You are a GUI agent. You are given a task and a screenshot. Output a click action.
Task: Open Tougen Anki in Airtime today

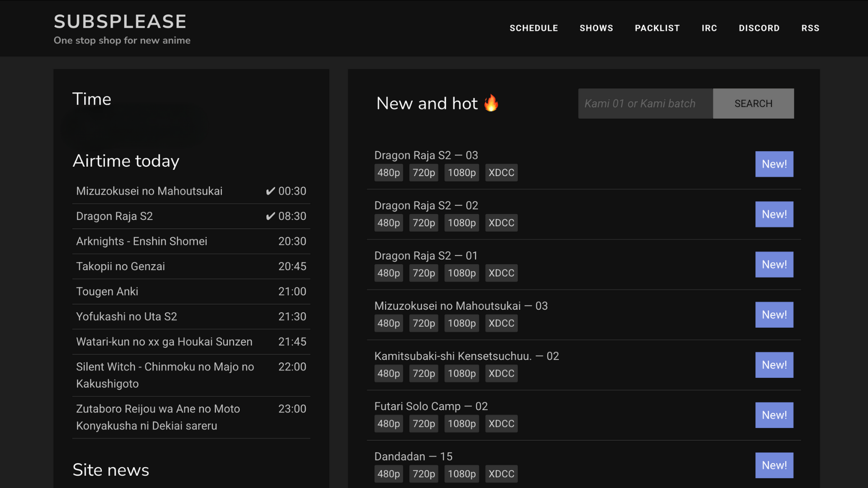click(107, 291)
